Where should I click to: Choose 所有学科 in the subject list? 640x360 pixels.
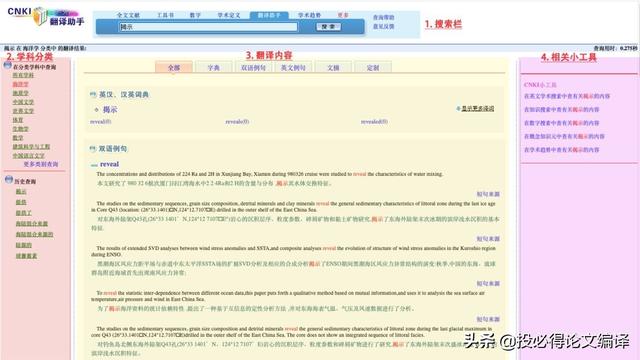(23, 75)
